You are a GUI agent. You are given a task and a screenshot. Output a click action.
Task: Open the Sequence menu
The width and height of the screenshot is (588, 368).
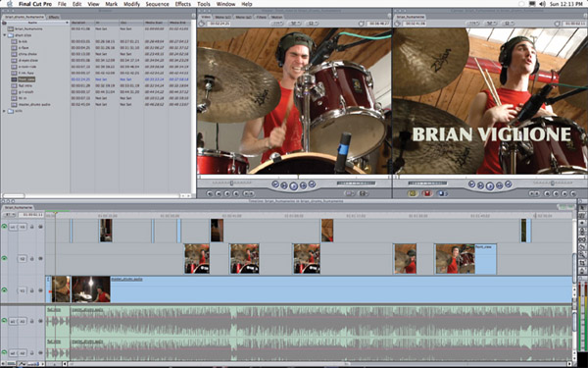157,4
